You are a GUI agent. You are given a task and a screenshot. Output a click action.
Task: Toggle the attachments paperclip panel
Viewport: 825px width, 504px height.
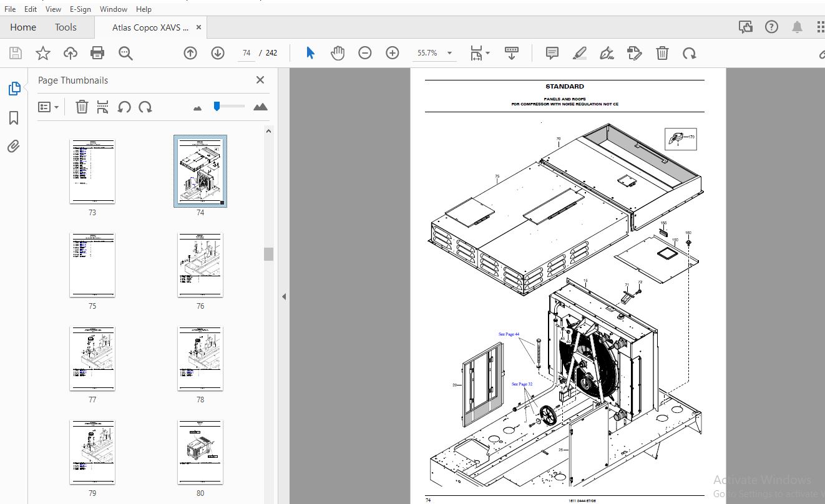14,147
